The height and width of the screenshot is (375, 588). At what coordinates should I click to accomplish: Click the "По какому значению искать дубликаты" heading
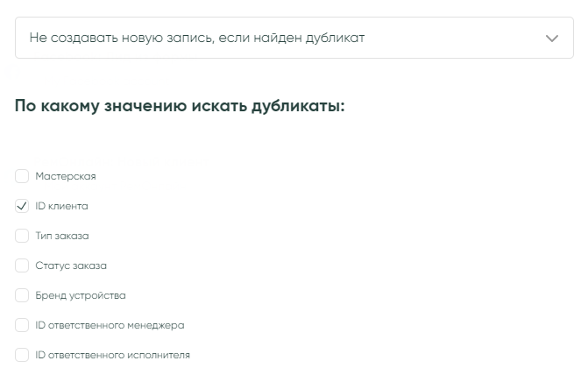click(180, 106)
